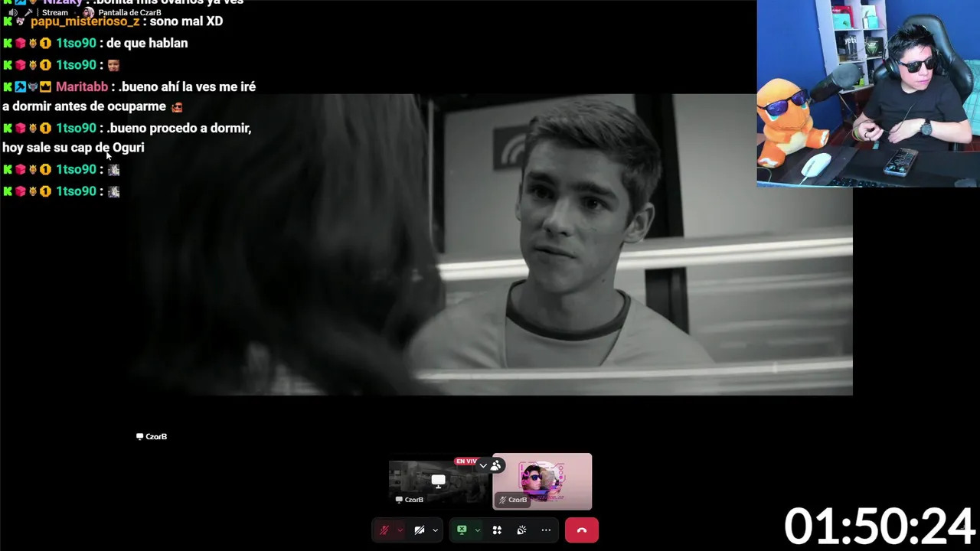Open the Maritabb username in chat
Viewport: 980px width, 551px height.
[82, 87]
